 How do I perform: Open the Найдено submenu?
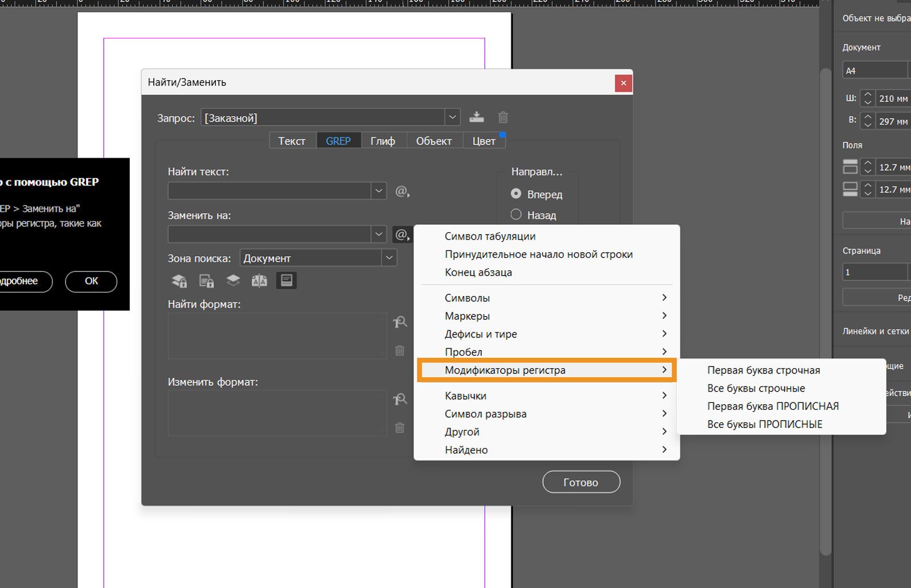pos(547,450)
